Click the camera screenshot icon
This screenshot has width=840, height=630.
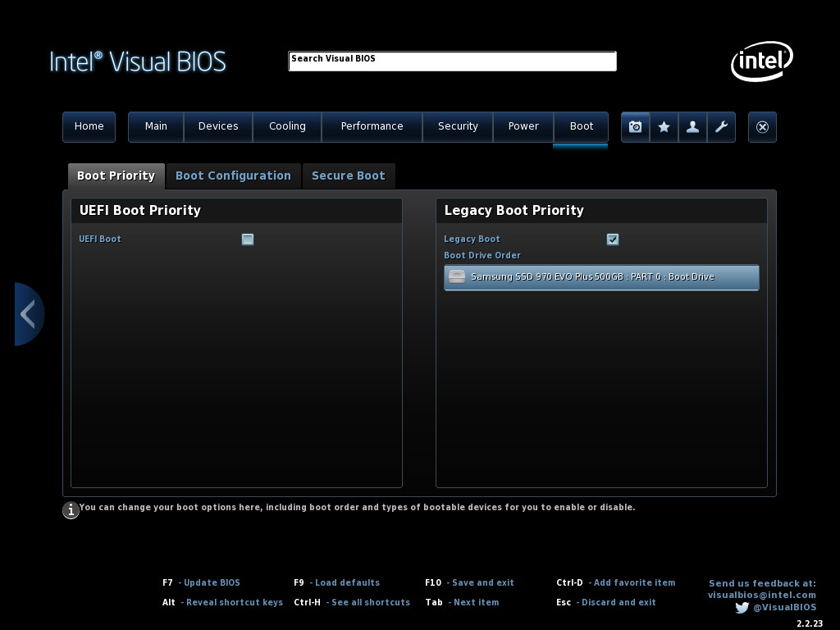click(x=635, y=127)
